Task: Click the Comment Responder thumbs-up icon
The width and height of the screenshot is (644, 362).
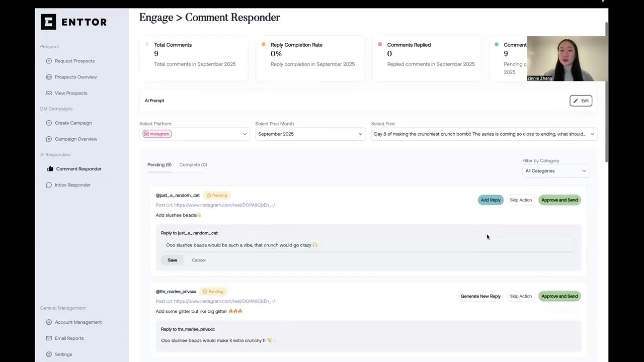Action: pos(50,169)
